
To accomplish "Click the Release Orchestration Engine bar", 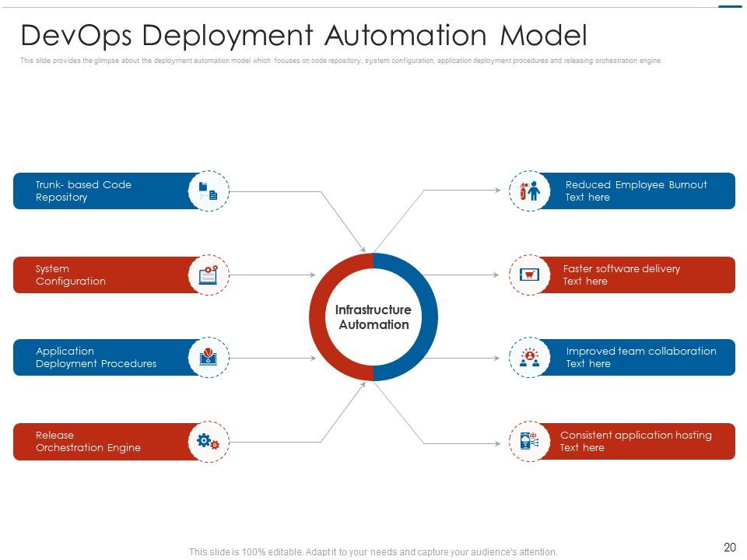I will click(x=101, y=441).
